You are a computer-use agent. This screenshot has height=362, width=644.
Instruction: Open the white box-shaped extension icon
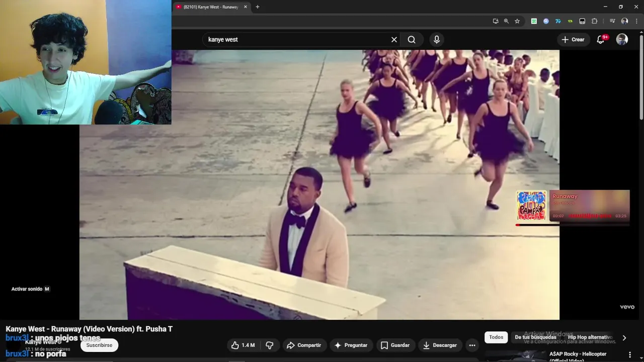pos(582,21)
